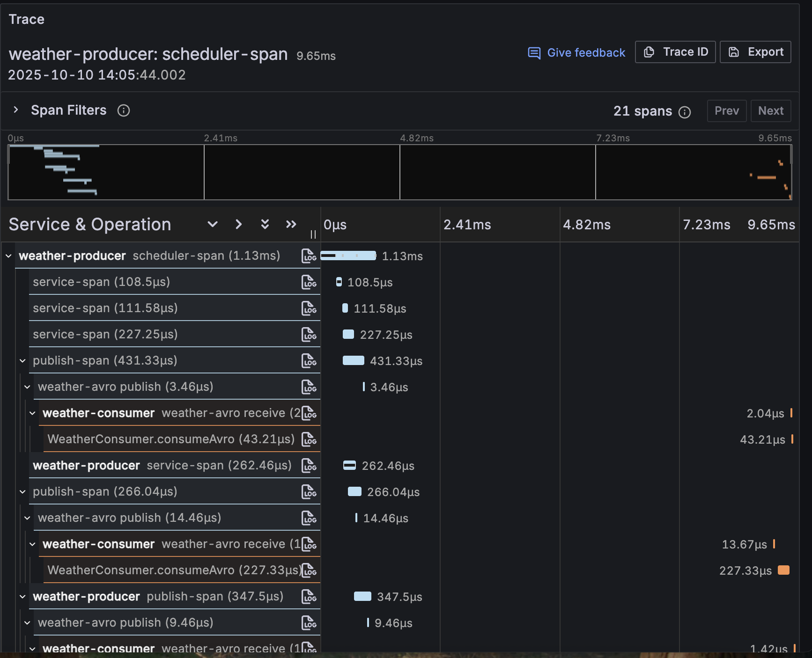Click the logs icon for scheduler-span row
812x658 pixels.
pos(309,256)
